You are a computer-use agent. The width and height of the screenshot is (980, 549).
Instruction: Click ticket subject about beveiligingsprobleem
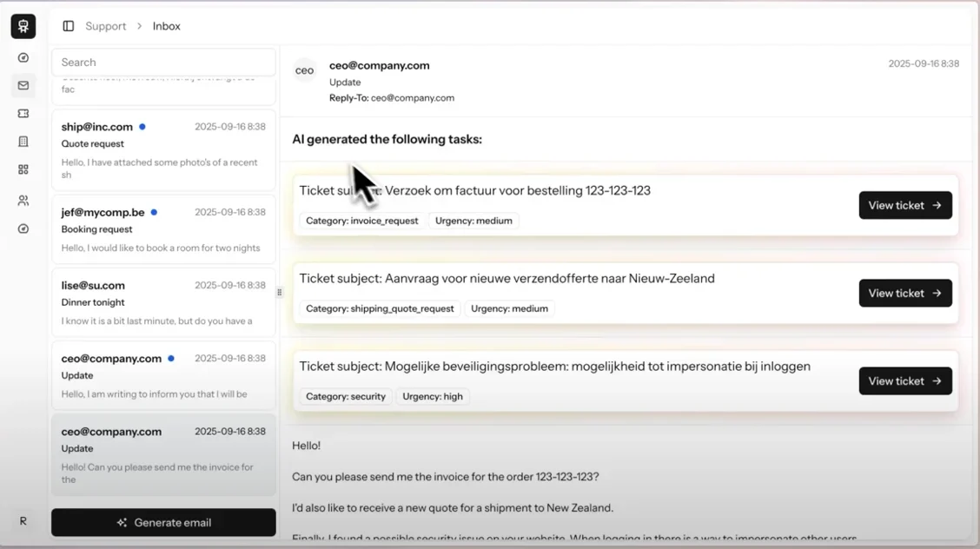tap(554, 367)
